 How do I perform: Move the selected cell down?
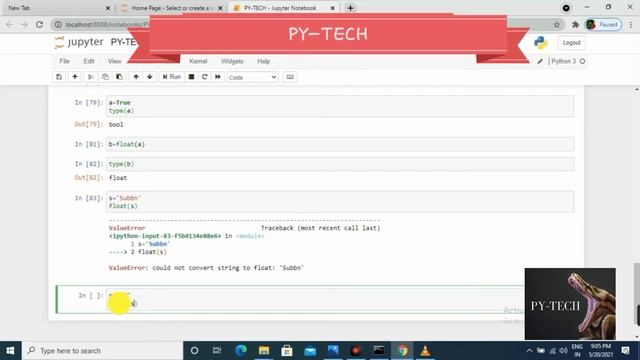pyautogui.click(x=150, y=77)
